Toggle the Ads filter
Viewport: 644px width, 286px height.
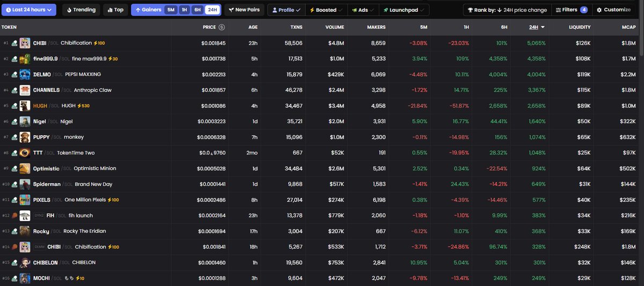364,10
